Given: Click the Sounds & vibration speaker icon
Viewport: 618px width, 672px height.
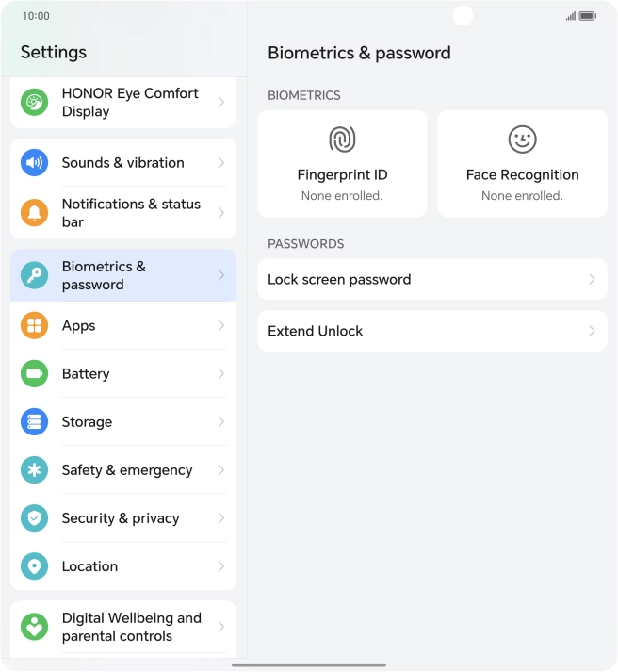Looking at the screenshot, I should 35,162.
